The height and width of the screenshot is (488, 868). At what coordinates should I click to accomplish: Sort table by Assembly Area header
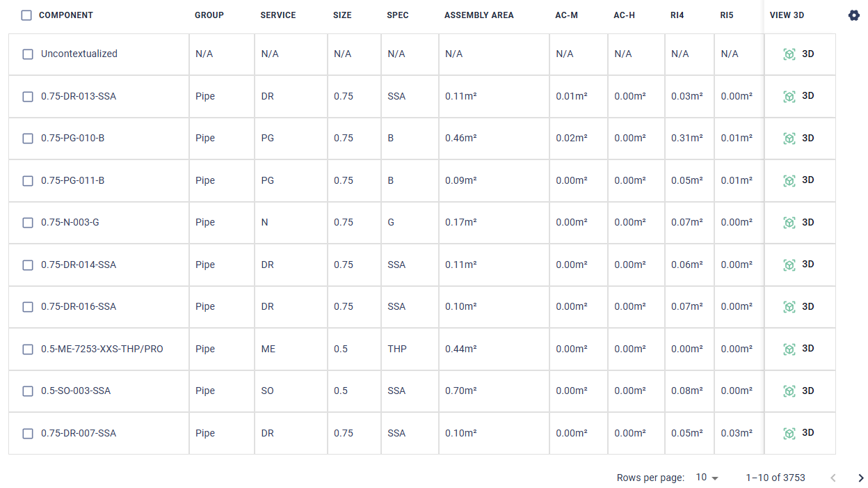pos(479,15)
